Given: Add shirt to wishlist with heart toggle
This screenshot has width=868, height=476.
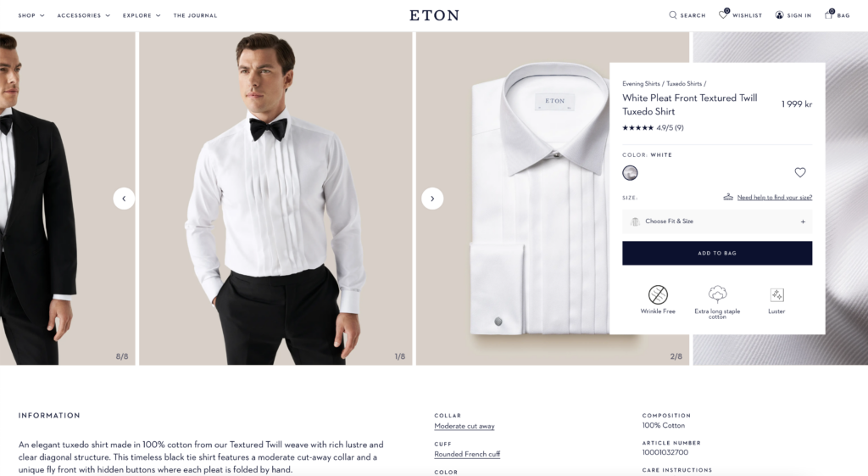Looking at the screenshot, I should tap(800, 172).
